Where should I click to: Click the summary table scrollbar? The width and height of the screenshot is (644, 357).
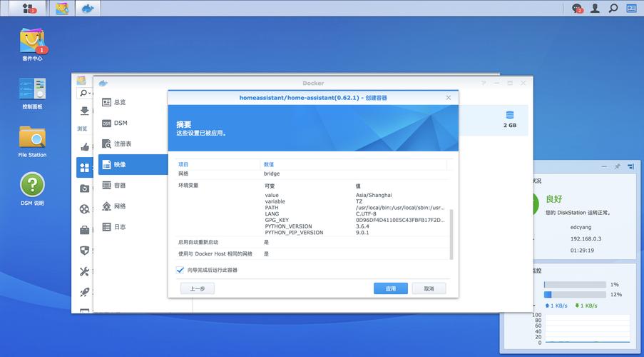pyautogui.click(x=451, y=234)
